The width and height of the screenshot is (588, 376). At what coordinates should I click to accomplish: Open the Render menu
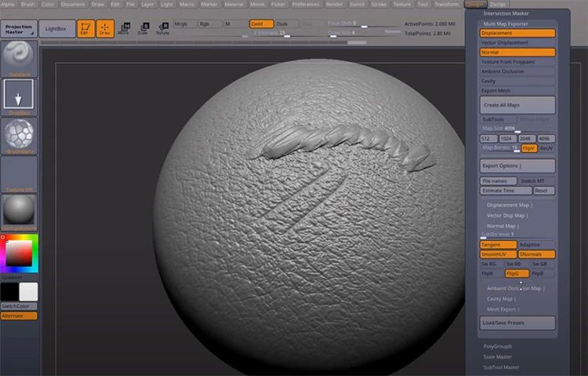coord(334,4)
